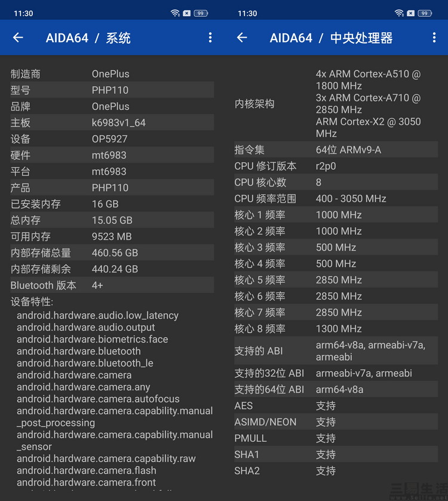
Task: Tap the AIDA64 / 中央处理器 title
Action: 331,38
